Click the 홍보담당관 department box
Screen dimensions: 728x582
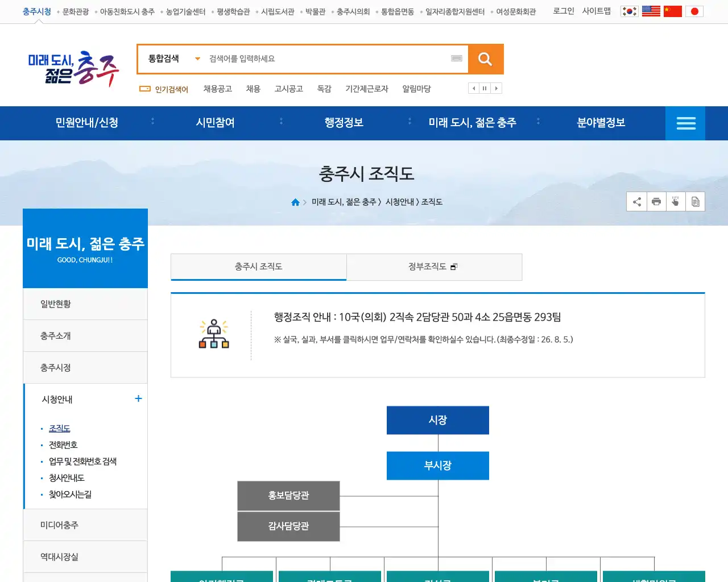click(x=288, y=496)
